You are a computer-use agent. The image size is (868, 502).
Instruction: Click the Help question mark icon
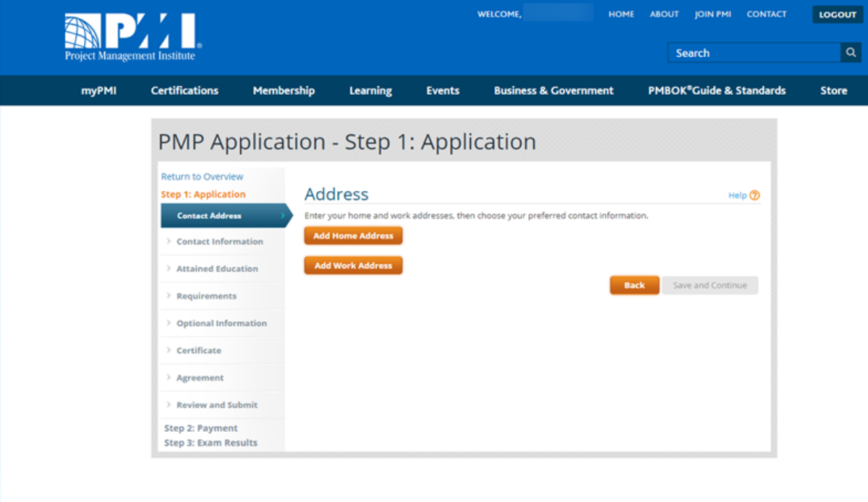point(755,195)
